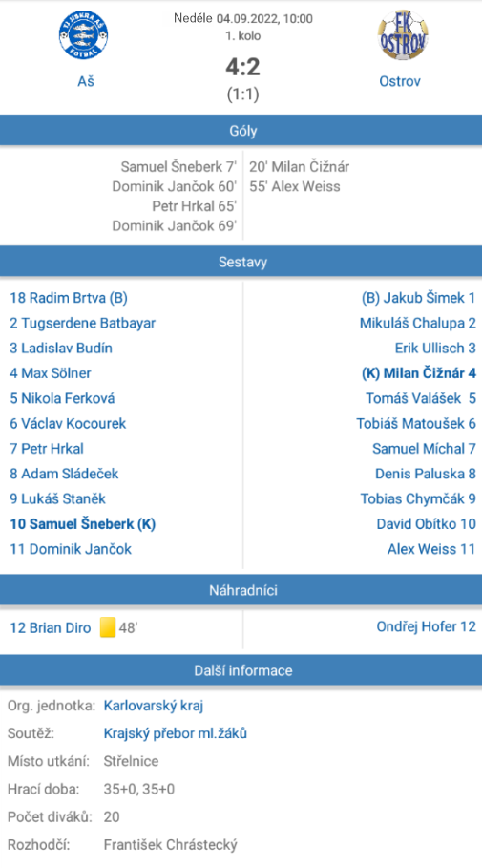This screenshot has height=868, width=482.
Task: Open the Ostrov team name link
Action: pyautogui.click(x=400, y=81)
